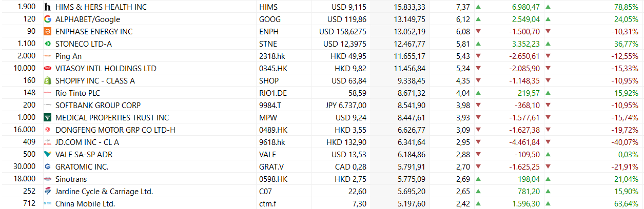Open the VITASOY INTL HOLDINGS LTD row

(x=106, y=69)
